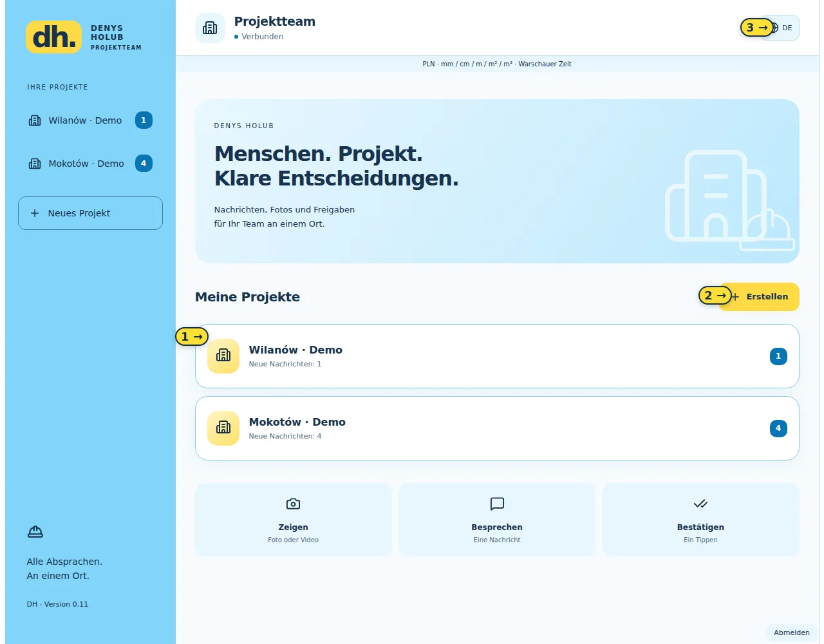Click the 'Meine Projekte' heading
This screenshot has height=644, width=824.
pyautogui.click(x=247, y=297)
